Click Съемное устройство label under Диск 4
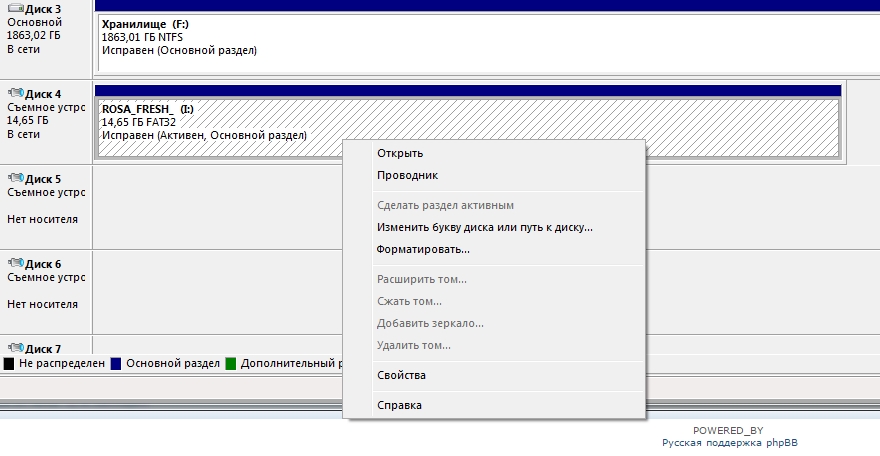 click(x=46, y=107)
